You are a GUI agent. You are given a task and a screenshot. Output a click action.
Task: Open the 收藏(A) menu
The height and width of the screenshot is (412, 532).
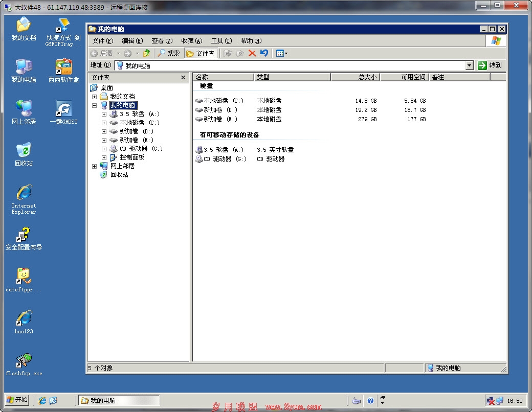192,41
